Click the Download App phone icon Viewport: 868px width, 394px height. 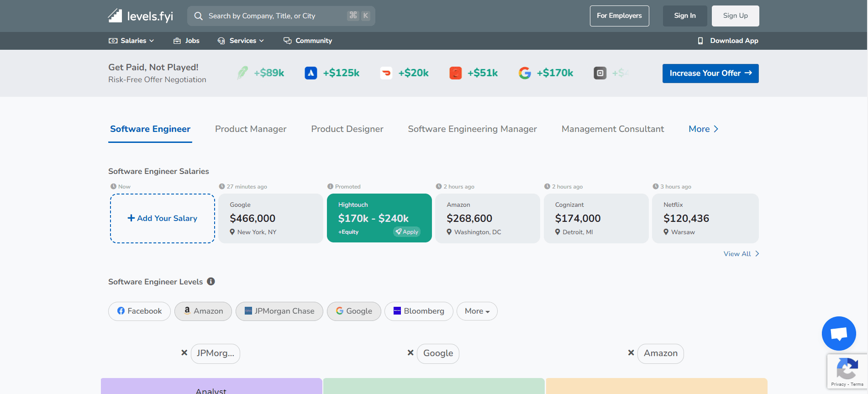click(x=700, y=41)
